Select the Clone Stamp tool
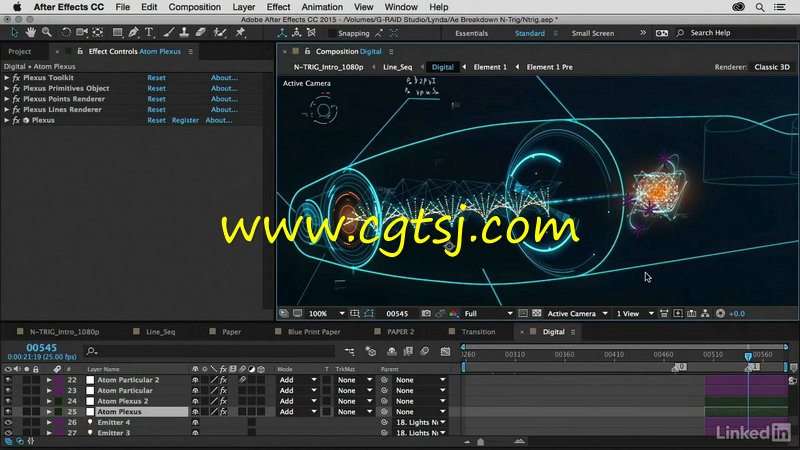800x450 pixels. pos(184,33)
